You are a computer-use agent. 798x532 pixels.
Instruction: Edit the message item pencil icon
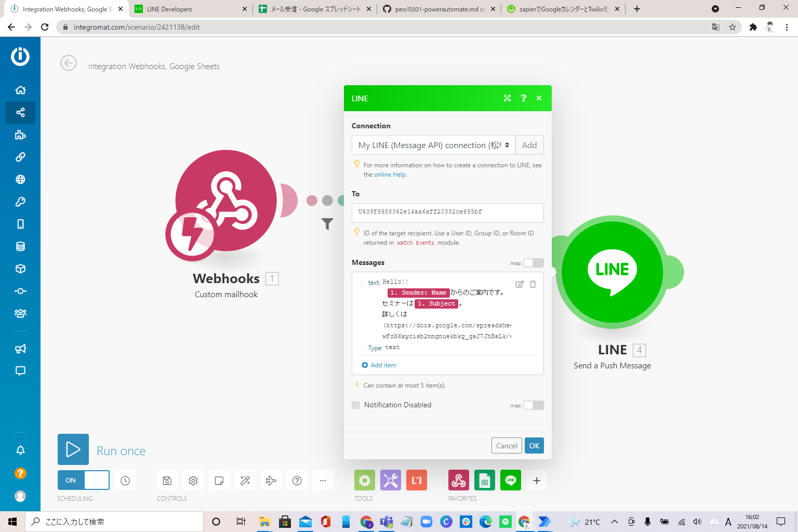click(x=520, y=284)
